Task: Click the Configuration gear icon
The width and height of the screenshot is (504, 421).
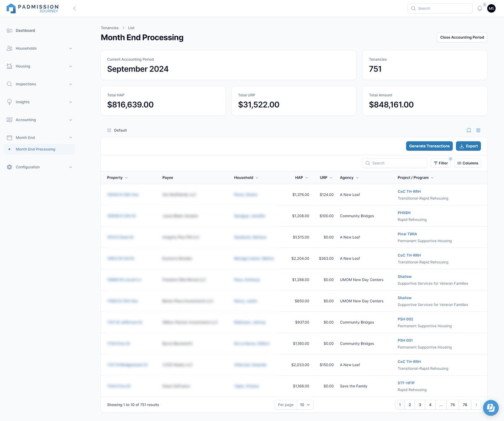Action: [9, 167]
